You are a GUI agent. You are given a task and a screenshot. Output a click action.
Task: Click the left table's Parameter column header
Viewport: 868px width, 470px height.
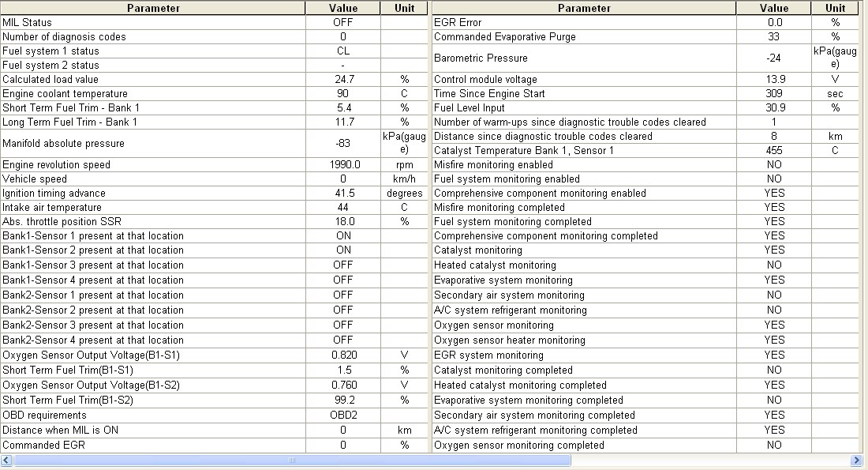[x=153, y=8]
